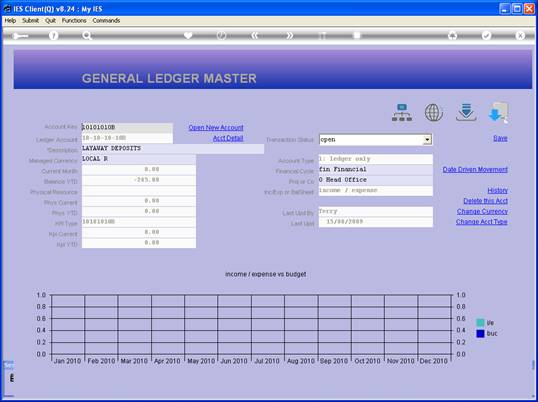Image resolution: width=538 pixels, height=402 pixels.
Task: Click the magnifying glass search icon
Action: (x=87, y=36)
